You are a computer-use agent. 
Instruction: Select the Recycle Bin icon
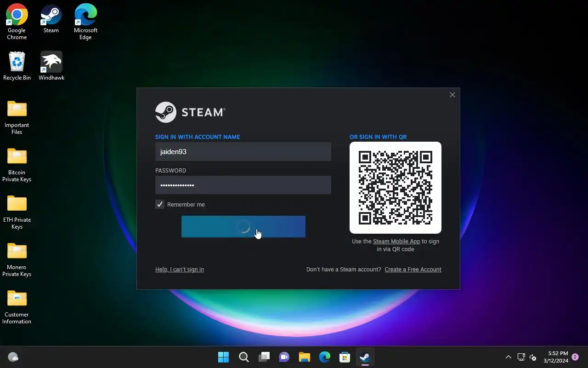click(x=17, y=66)
